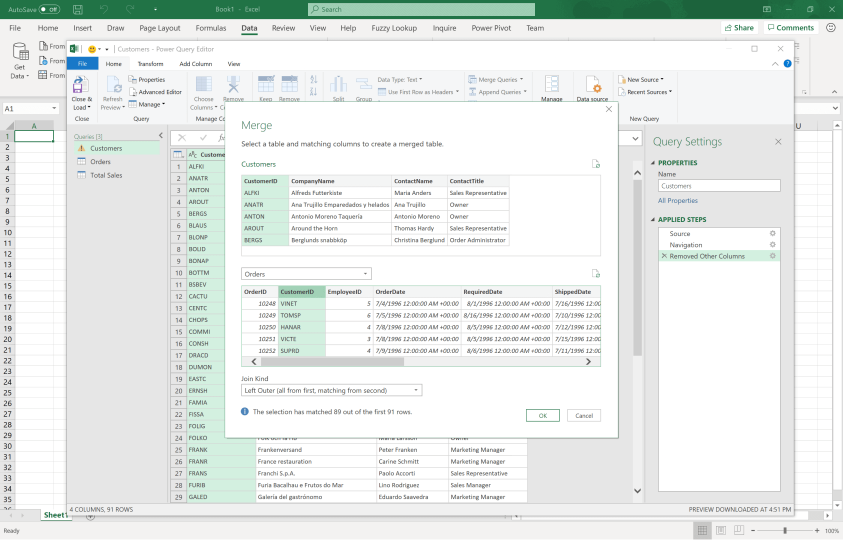Screen dimensions: 843x540
Task: Click gear next to Removed Other Columns
Action: pos(773,256)
